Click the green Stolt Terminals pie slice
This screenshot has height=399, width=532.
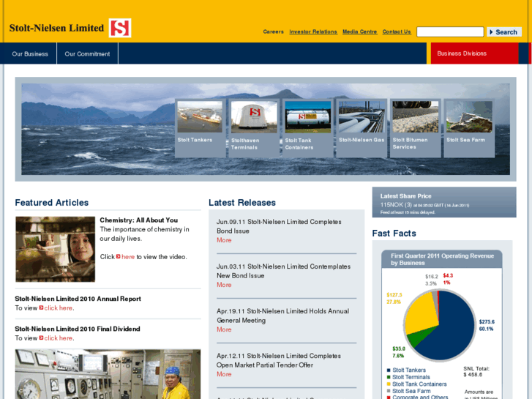point(419,336)
